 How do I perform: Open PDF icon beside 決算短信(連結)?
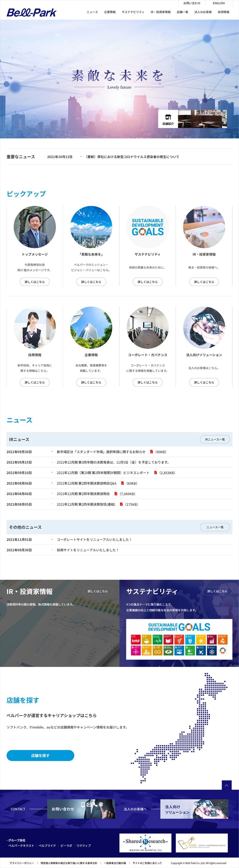point(121,504)
